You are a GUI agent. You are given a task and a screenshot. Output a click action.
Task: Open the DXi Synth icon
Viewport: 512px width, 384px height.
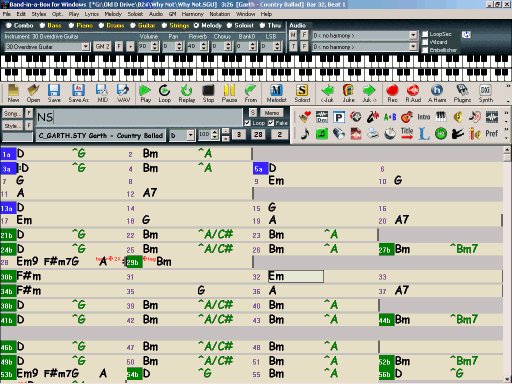tap(486, 93)
